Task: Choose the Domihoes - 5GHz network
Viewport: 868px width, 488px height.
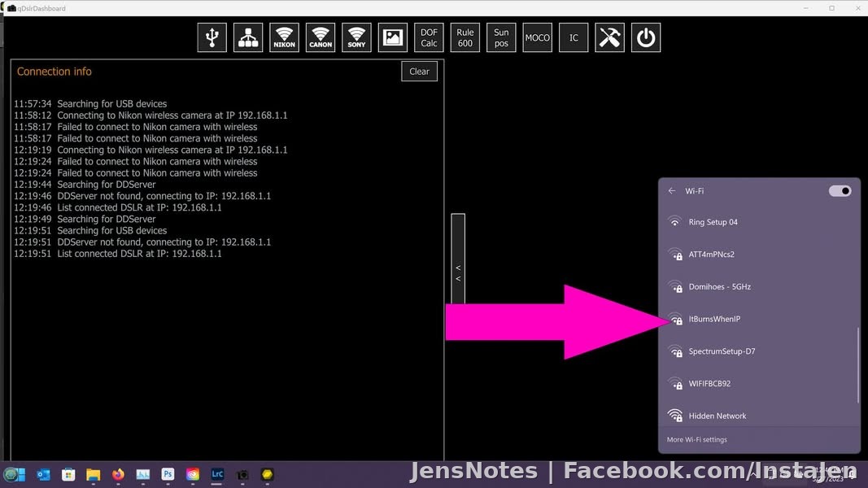Action: pyautogui.click(x=759, y=286)
